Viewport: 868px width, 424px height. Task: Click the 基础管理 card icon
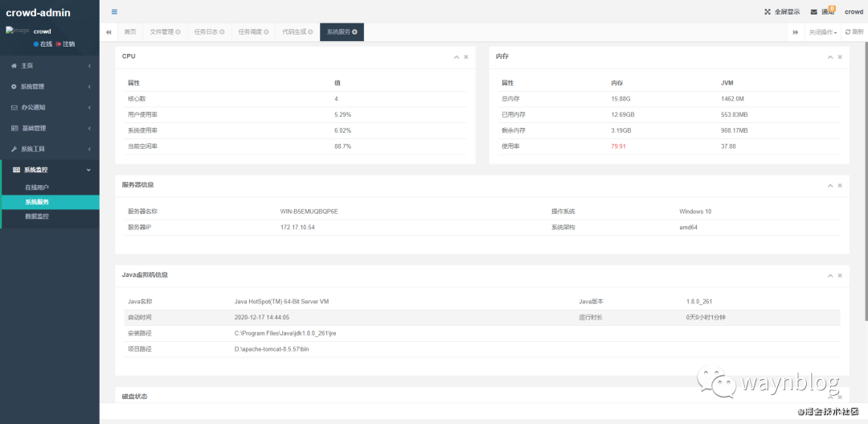point(15,128)
